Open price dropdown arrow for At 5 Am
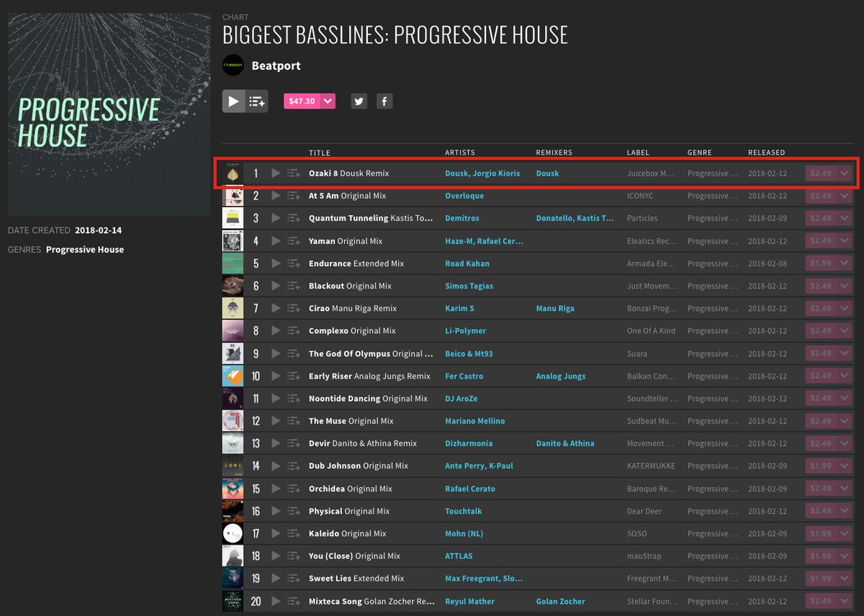This screenshot has height=616, width=864. [x=844, y=196]
